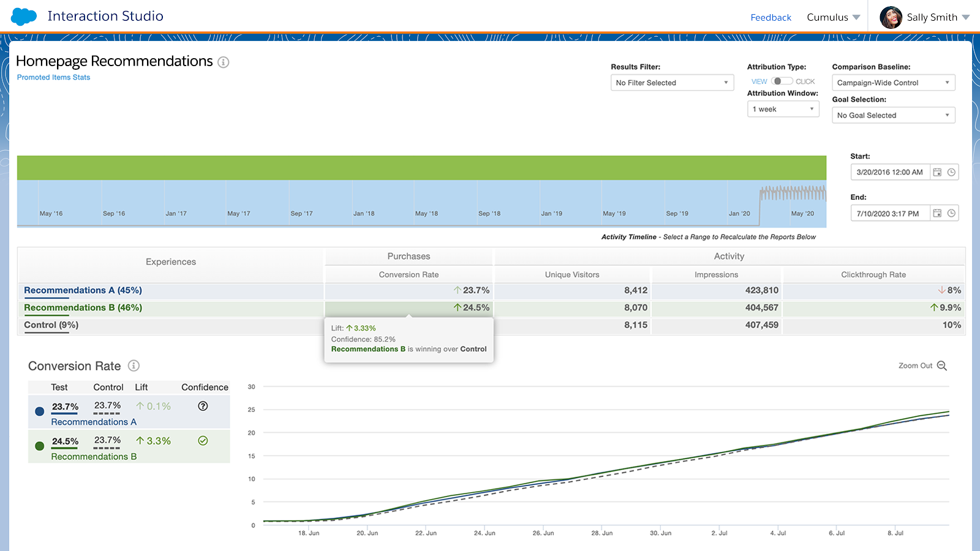Click Sally Smith profile avatar

(891, 17)
